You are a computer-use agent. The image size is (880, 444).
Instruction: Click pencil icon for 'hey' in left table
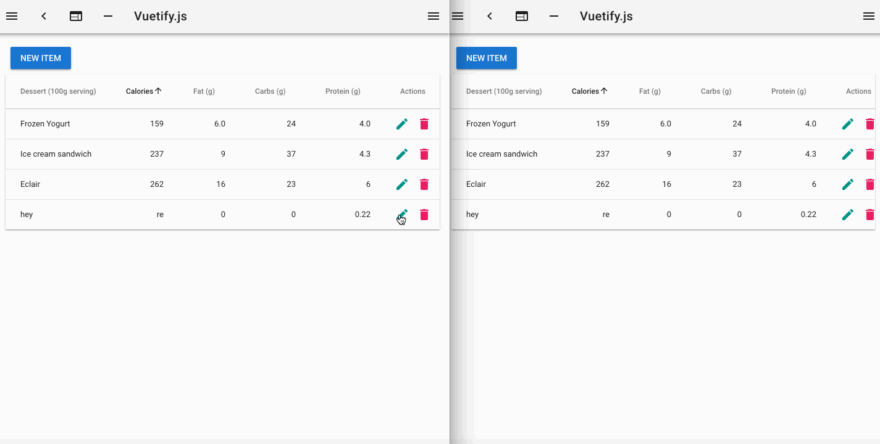402,215
